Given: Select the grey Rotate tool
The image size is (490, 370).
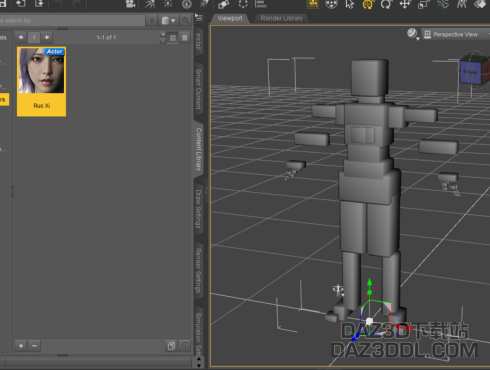Looking at the screenshot, I should (386, 4).
